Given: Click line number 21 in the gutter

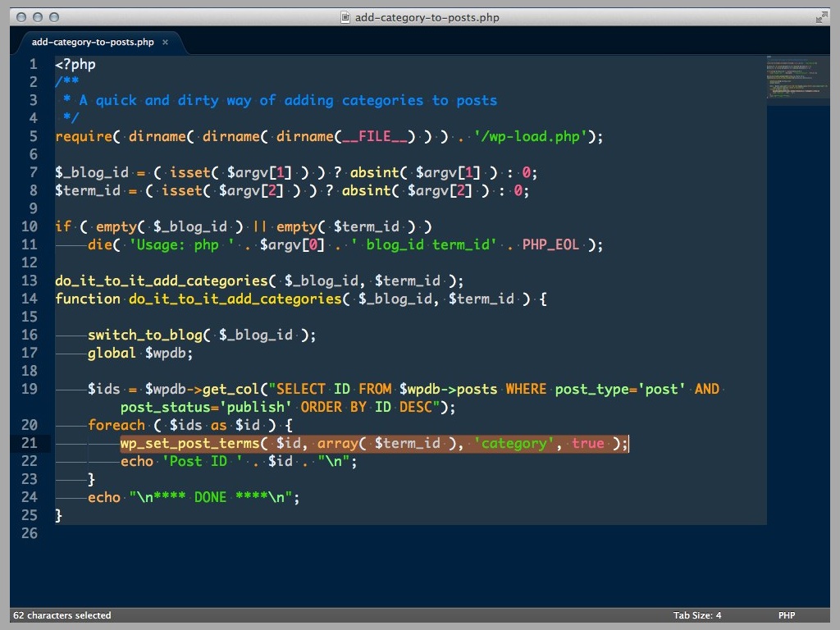Looking at the screenshot, I should pos(30,442).
